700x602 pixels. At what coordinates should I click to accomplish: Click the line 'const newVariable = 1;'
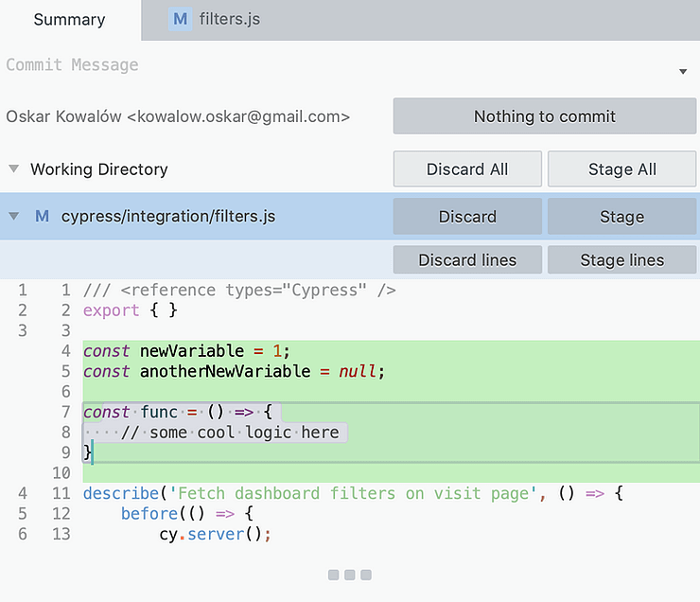(x=186, y=351)
